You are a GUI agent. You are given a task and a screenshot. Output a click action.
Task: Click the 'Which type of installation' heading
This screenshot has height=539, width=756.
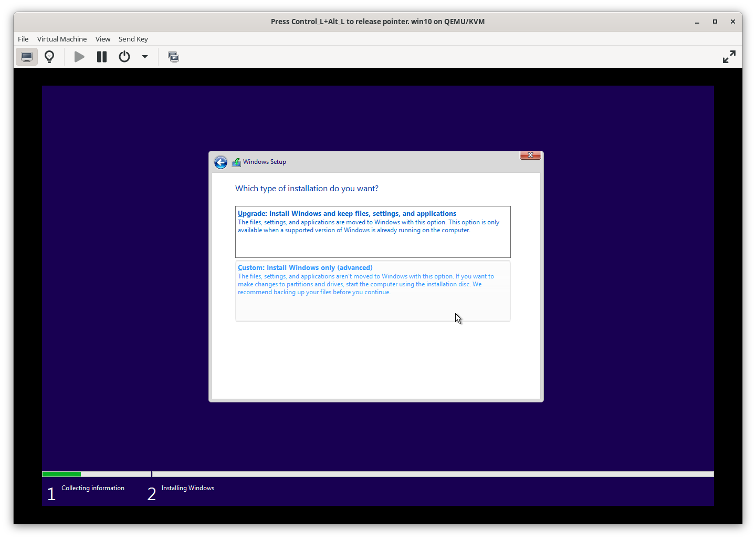[x=307, y=189]
